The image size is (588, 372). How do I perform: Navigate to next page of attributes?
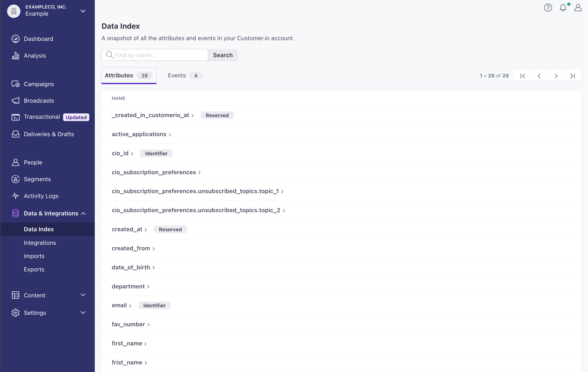[x=556, y=76]
